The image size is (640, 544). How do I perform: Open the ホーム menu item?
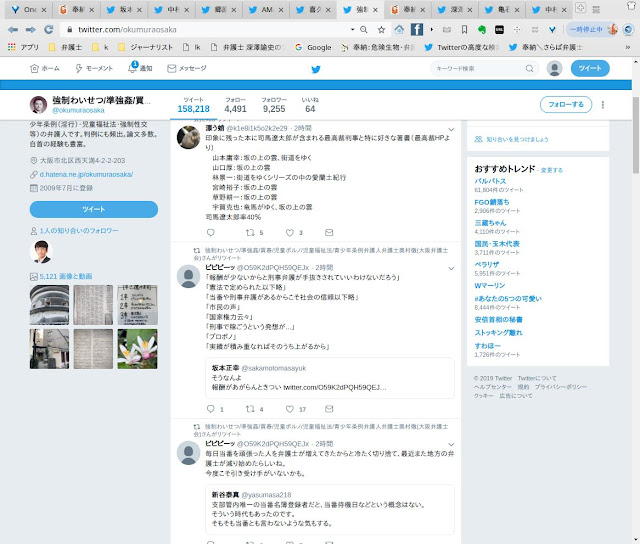coord(45,69)
